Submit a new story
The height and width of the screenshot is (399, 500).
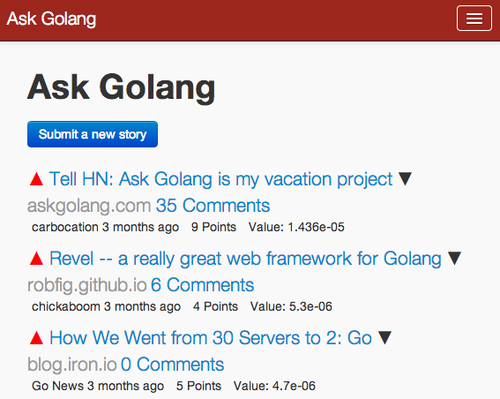pyautogui.click(x=92, y=134)
